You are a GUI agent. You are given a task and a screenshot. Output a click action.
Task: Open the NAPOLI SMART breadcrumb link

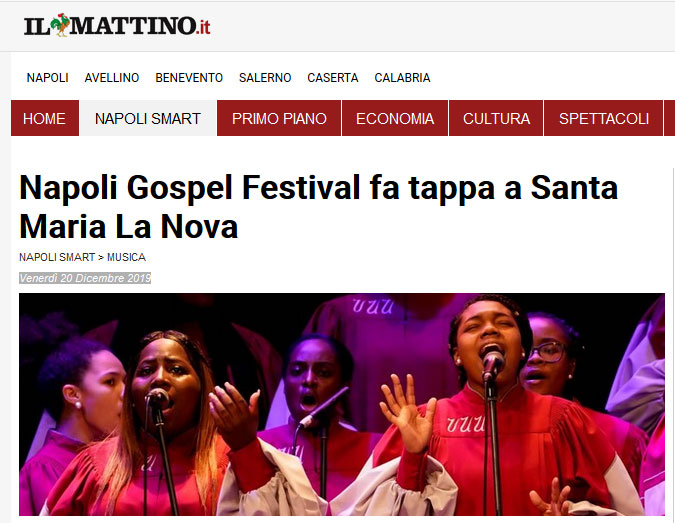(x=57, y=257)
